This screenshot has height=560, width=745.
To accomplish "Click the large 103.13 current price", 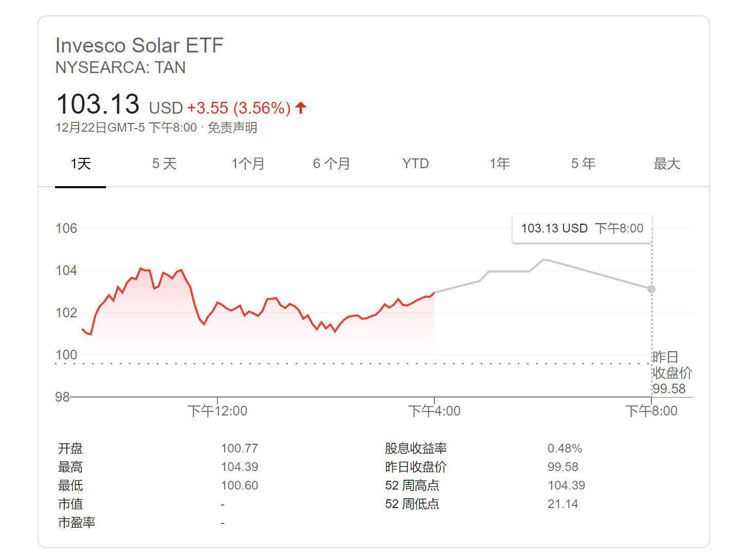I will click(98, 104).
